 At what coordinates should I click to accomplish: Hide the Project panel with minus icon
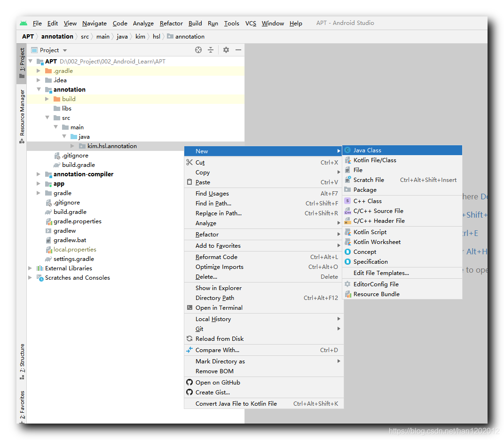tap(238, 50)
